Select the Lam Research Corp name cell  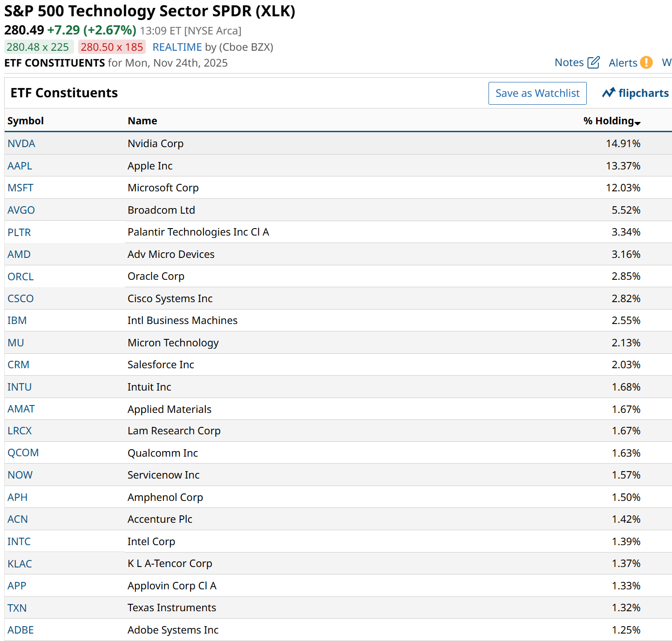tap(174, 431)
